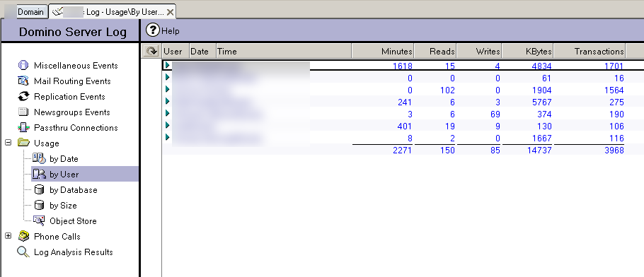Expand the user row with 69 writes
This screenshot has width=644, height=277.
(168, 113)
